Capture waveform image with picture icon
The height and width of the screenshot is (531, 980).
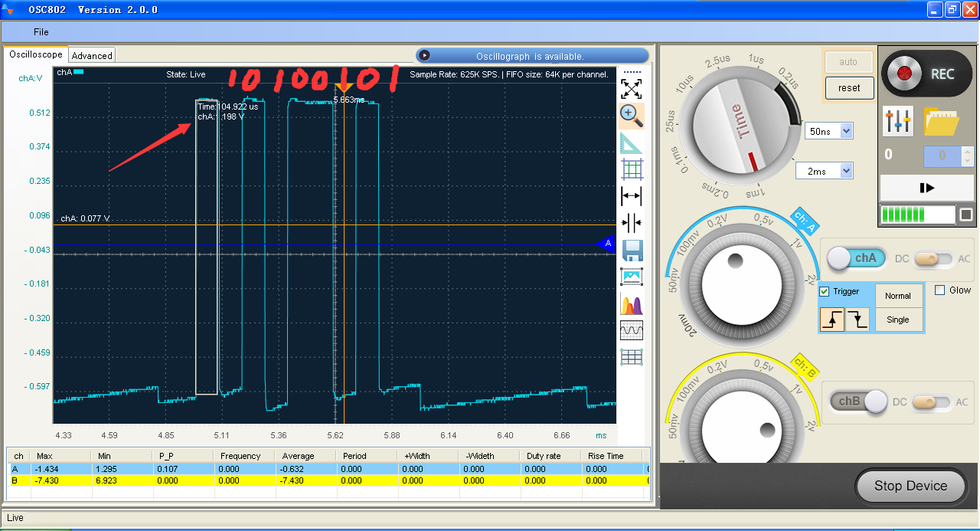(x=632, y=277)
